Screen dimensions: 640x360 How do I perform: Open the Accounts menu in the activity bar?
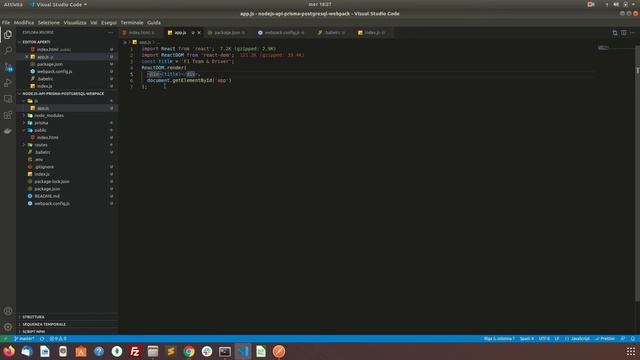8,311
